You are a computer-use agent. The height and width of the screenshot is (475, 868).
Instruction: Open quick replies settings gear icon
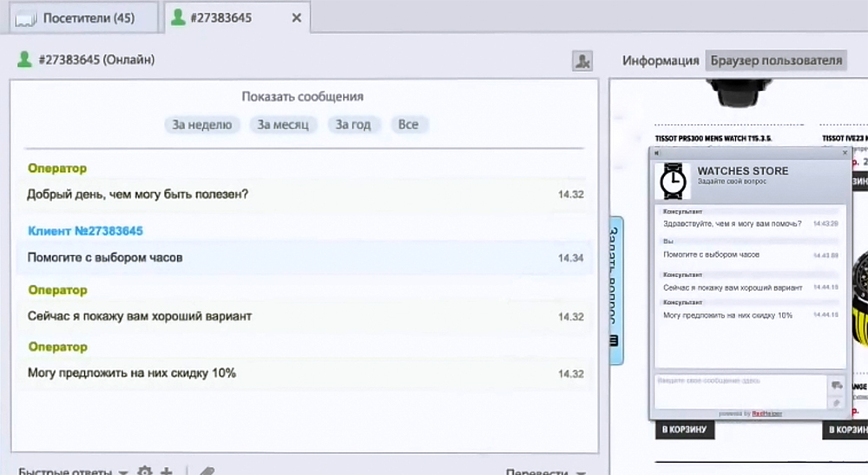click(144, 472)
